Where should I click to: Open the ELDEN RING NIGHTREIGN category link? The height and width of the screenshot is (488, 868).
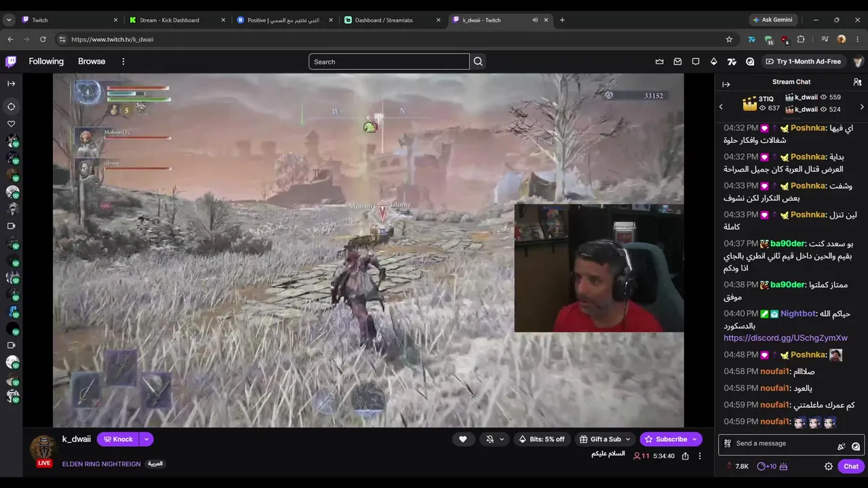pyautogui.click(x=102, y=464)
